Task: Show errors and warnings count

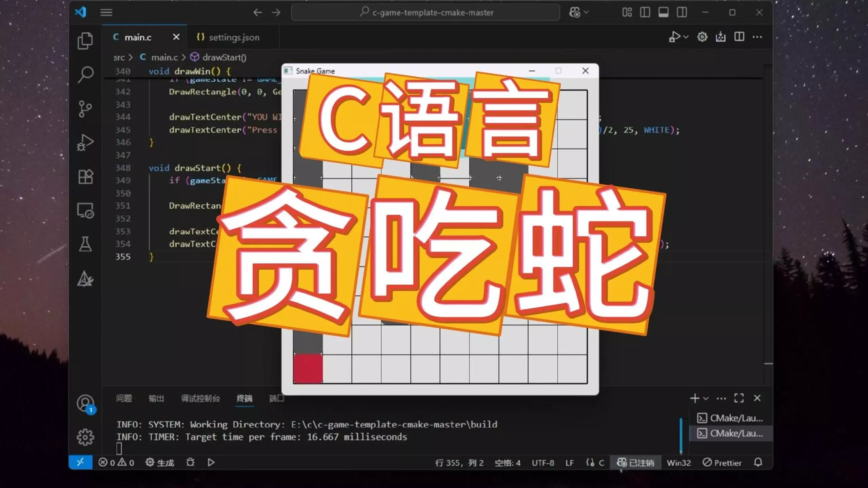Action: click(116, 463)
